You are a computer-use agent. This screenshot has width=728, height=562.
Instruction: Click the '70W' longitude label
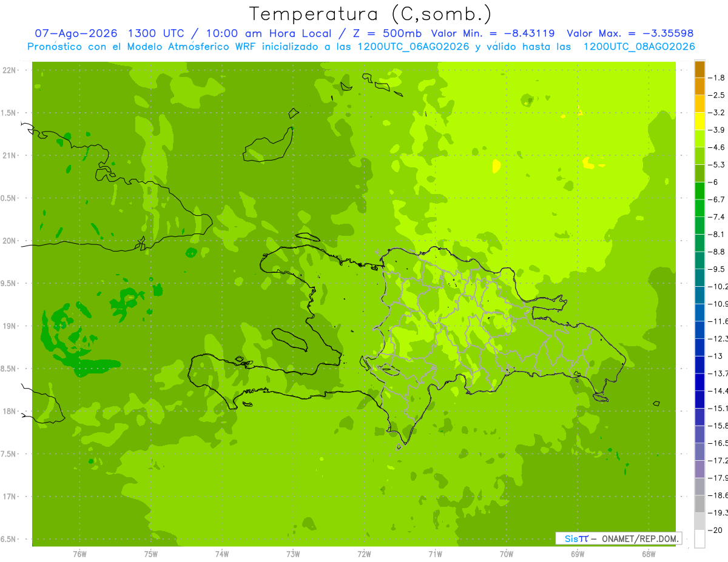click(507, 554)
